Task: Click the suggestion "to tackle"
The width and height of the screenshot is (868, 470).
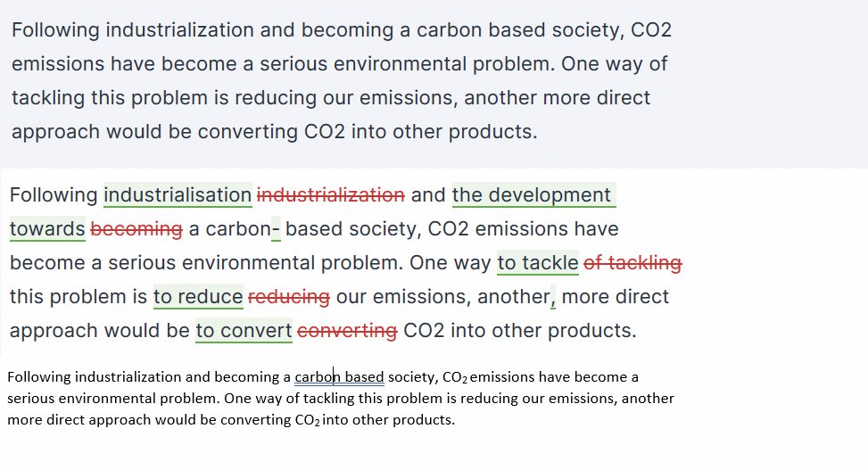Action: coord(538,263)
